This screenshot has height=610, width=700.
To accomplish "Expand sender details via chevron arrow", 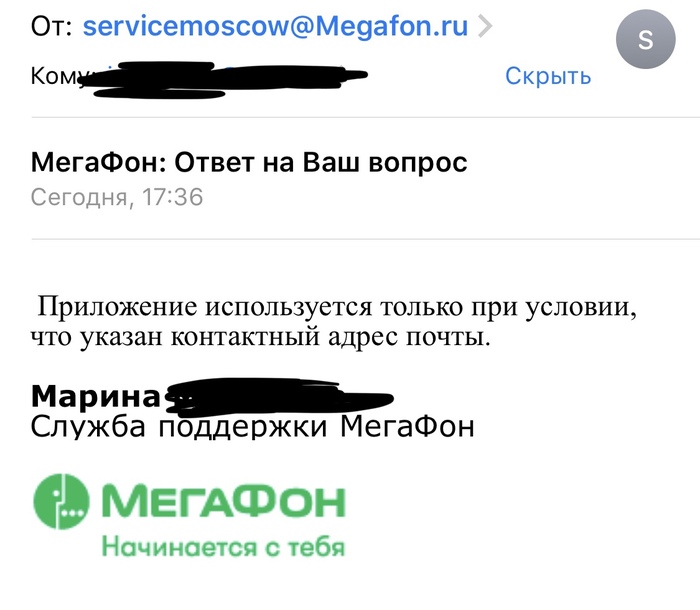I will (x=486, y=27).
